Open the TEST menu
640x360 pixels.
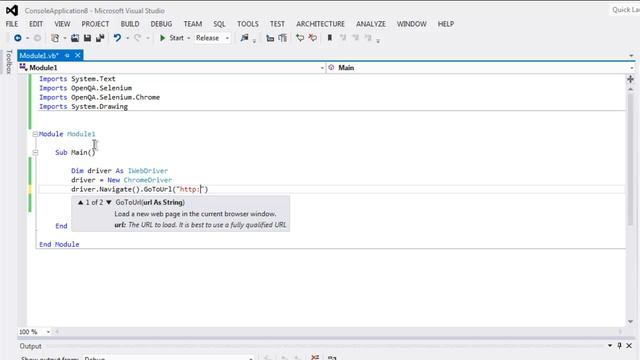[x=277, y=24]
